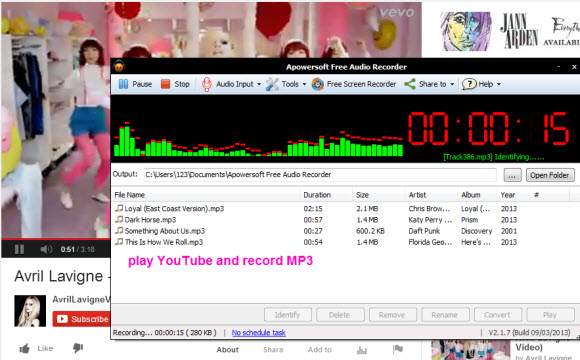
Task: Report the video with flag icon
Action: [x=398, y=349]
